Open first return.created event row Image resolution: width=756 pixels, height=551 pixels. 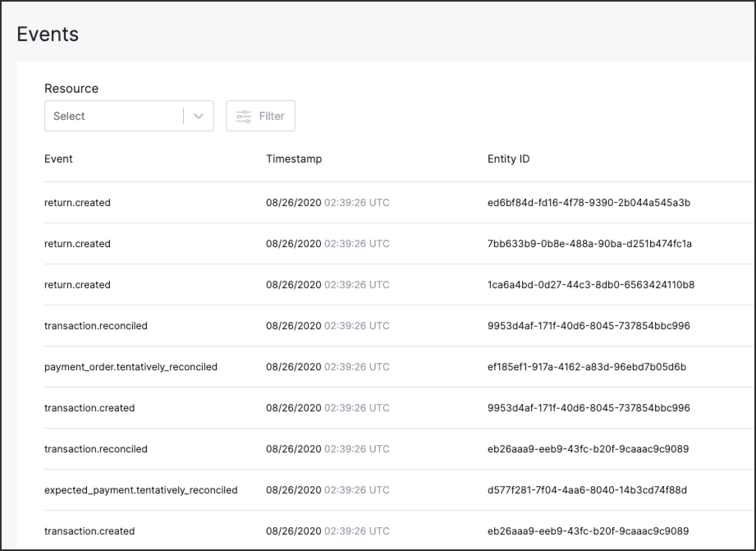coord(77,203)
